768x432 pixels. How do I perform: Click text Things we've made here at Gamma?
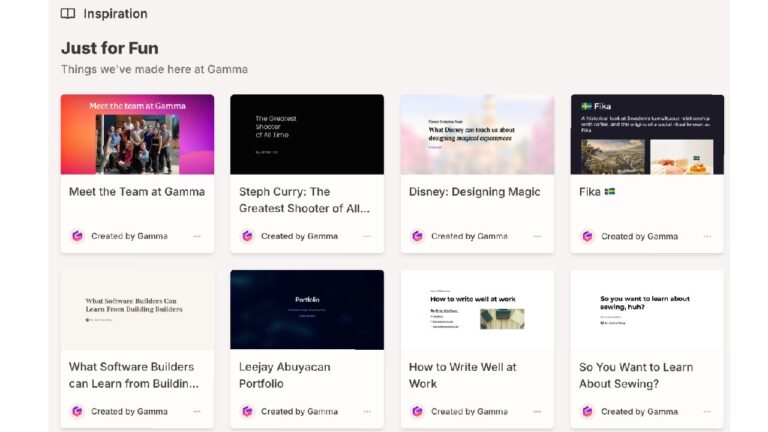pyautogui.click(x=154, y=70)
